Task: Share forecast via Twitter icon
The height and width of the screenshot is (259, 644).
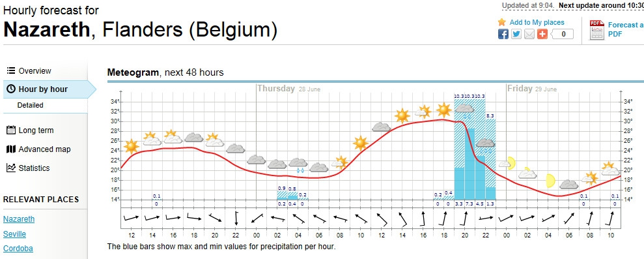Action: pos(516,34)
